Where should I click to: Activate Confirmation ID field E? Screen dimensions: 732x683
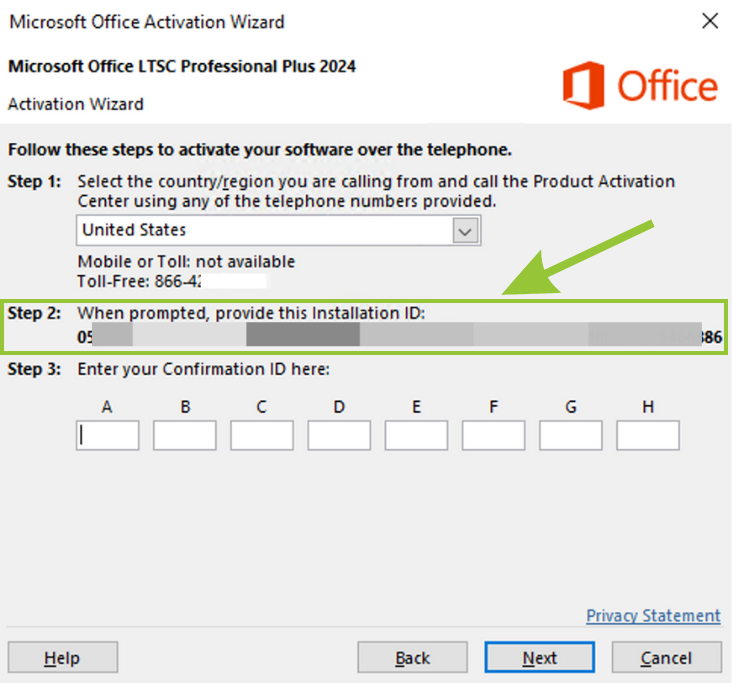(x=416, y=435)
